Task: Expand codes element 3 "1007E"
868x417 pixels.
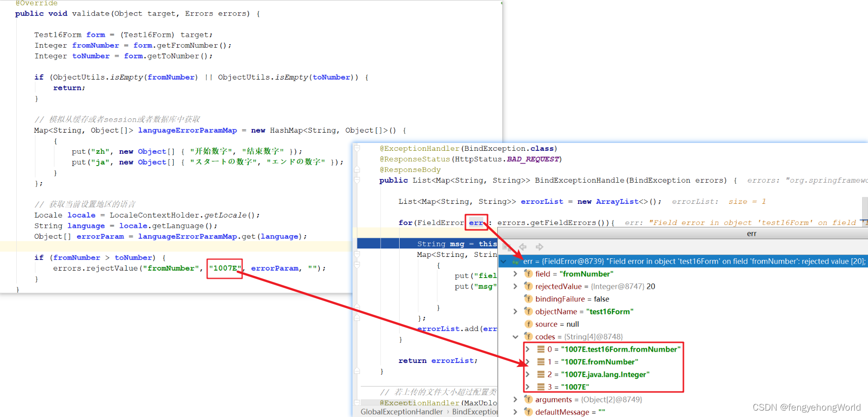Action: pos(528,387)
